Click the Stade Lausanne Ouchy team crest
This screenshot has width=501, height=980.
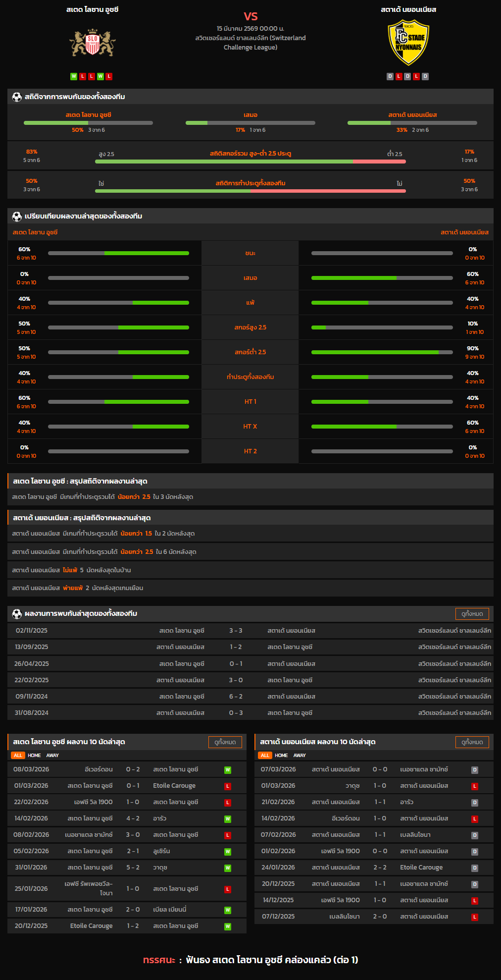[x=93, y=44]
